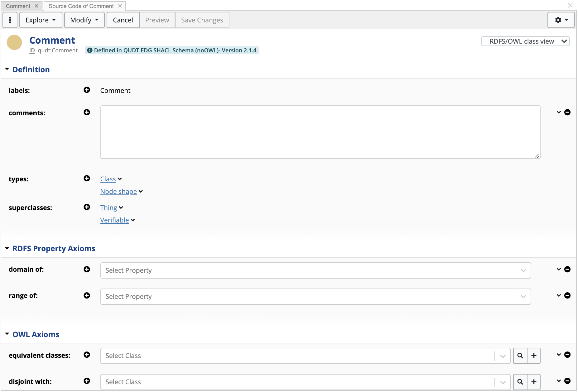Follow the Verifiable superclass link
The image size is (578, 392).
(114, 220)
